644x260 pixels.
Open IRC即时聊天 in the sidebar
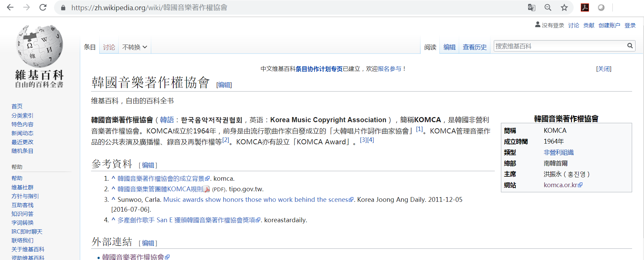[27, 231]
